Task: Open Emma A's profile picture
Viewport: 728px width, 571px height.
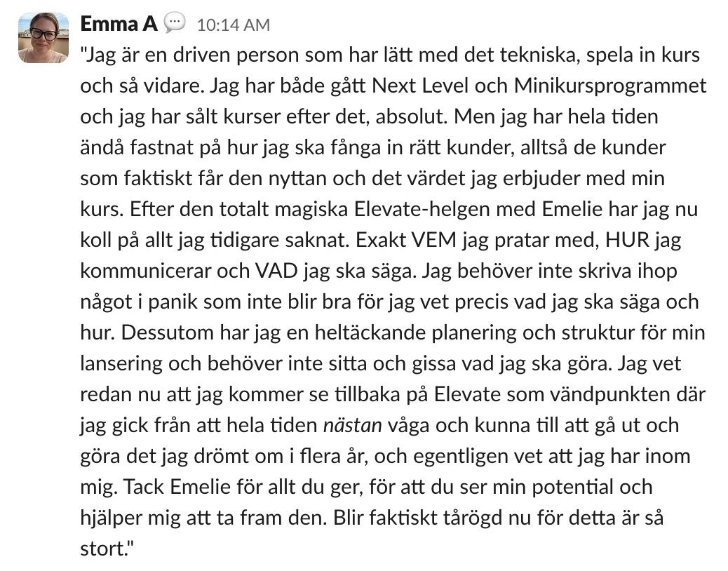Action: coord(43,38)
